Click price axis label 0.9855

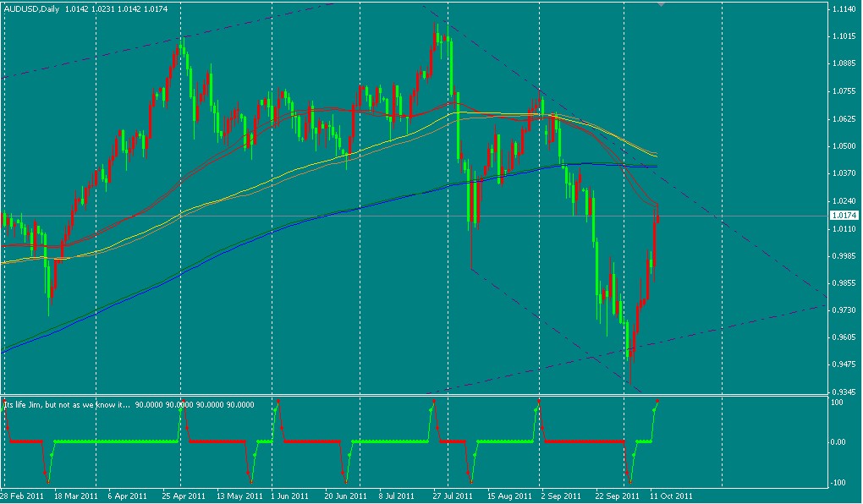click(844, 282)
